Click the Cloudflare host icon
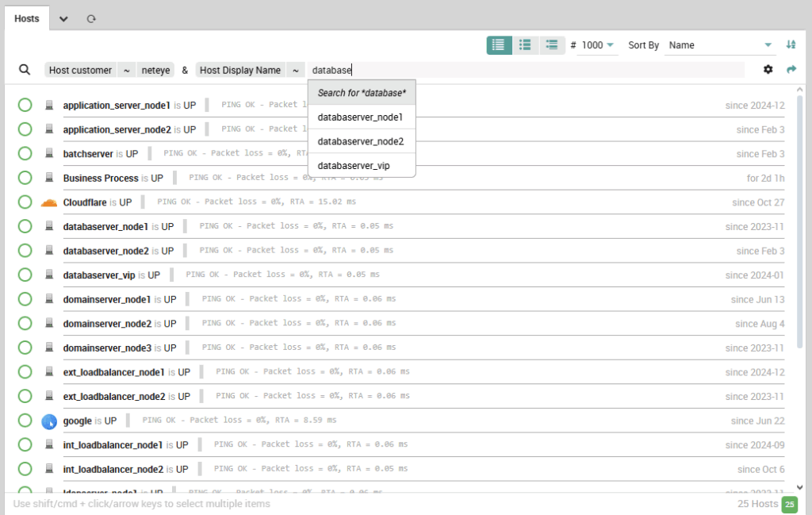Screen dimensions: 812x515 49,202
